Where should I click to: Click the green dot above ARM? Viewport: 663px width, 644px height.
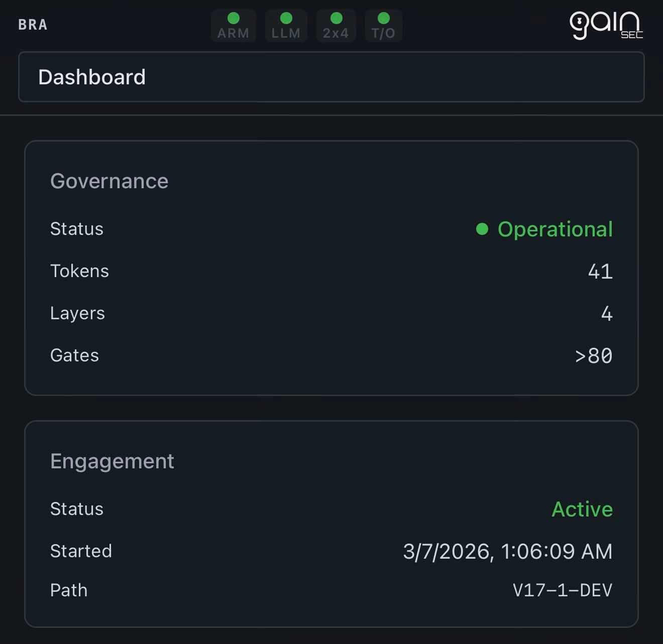[x=233, y=18]
